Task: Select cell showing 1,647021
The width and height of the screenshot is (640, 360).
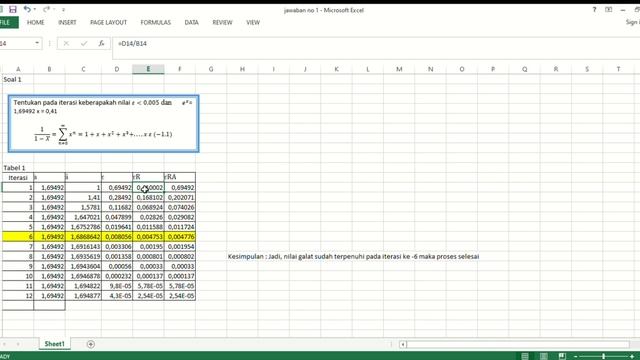Action: click(x=83, y=217)
